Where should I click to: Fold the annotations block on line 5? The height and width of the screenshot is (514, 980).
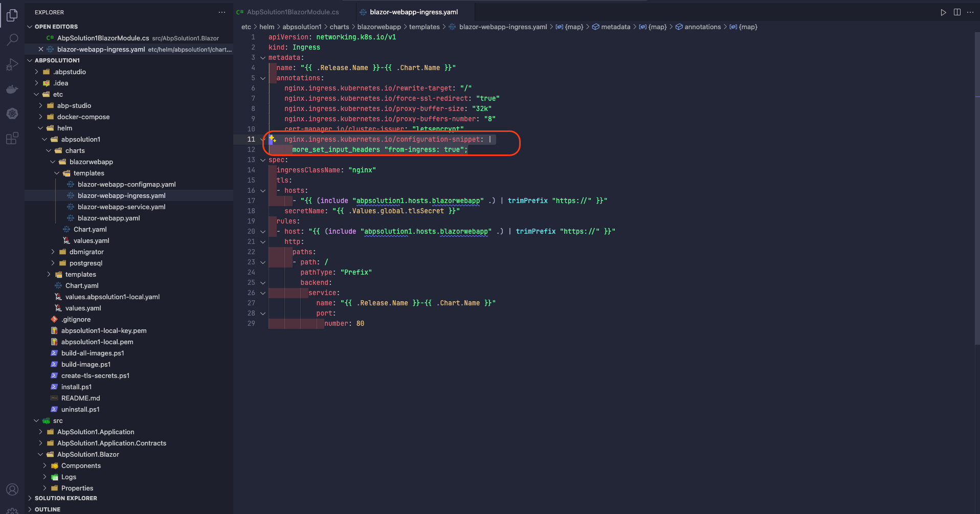click(x=263, y=78)
